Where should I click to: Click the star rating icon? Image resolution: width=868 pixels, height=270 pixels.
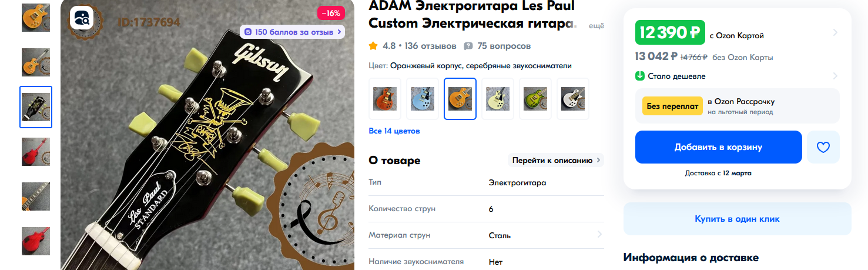point(373,46)
